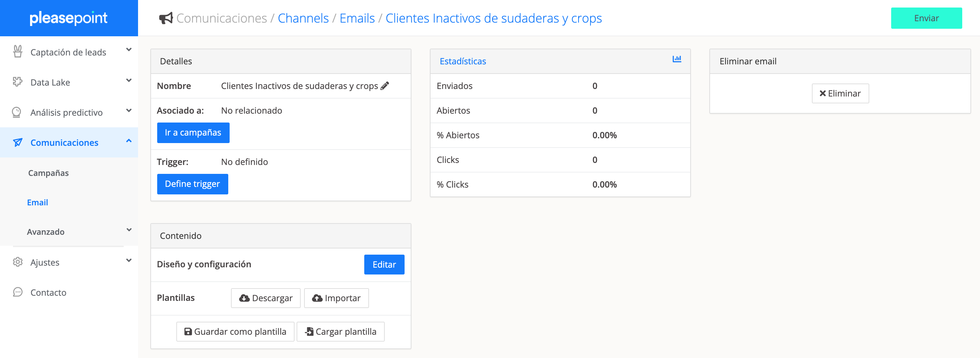Click the pencil icon to edit the email name
980x358 pixels.
(385, 86)
